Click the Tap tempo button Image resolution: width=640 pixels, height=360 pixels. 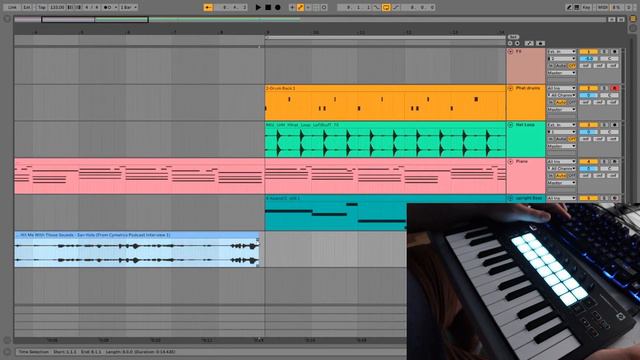click(41, 7)
